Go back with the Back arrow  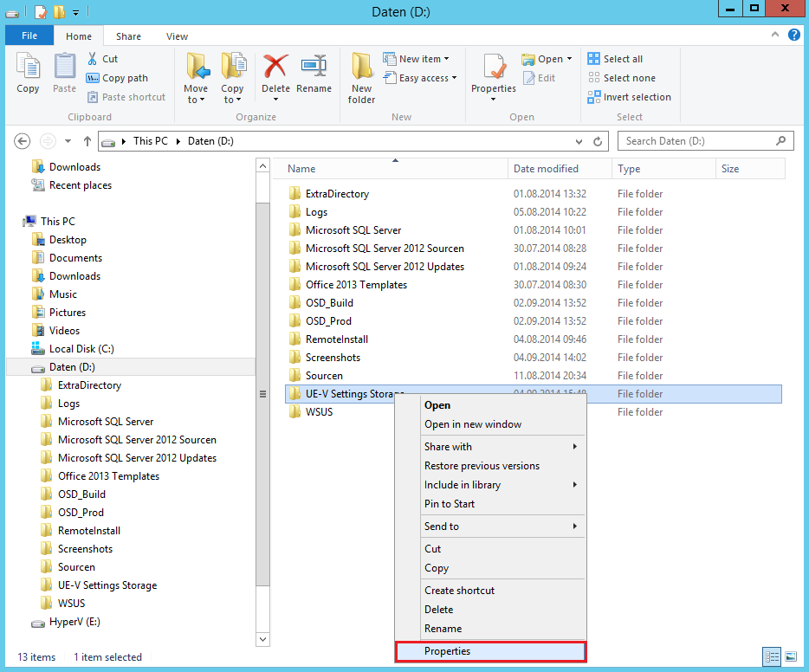click(22, 141)
